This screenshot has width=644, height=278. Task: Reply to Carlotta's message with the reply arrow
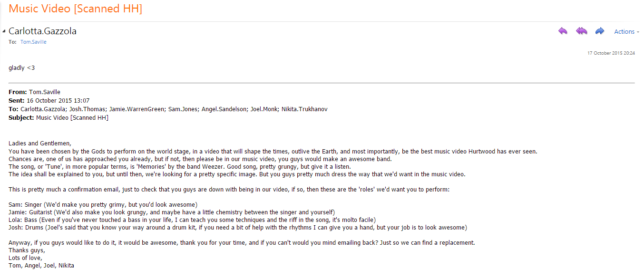pyautogui.click(x=563, y=31)
